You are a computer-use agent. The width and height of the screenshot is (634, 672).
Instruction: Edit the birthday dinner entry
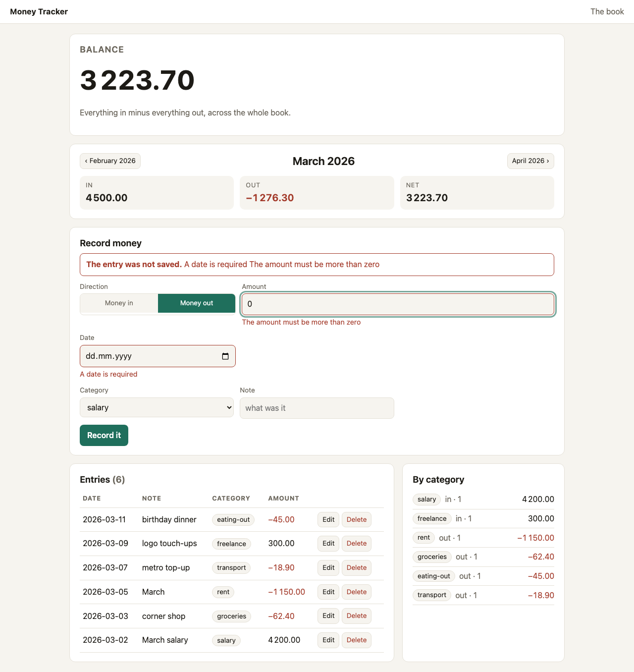click(x=328, y=519)
